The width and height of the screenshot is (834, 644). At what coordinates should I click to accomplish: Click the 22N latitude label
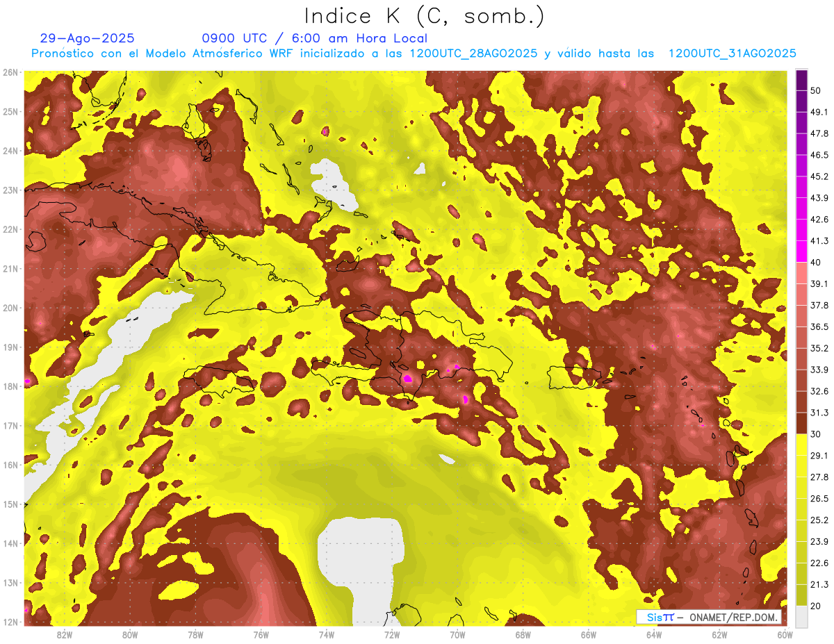click(x=10, y=229)
